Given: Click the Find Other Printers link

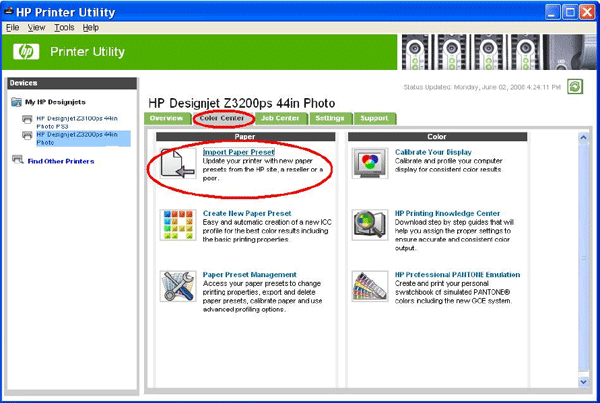Looking at the screenshot, I should tap(61, 161).
